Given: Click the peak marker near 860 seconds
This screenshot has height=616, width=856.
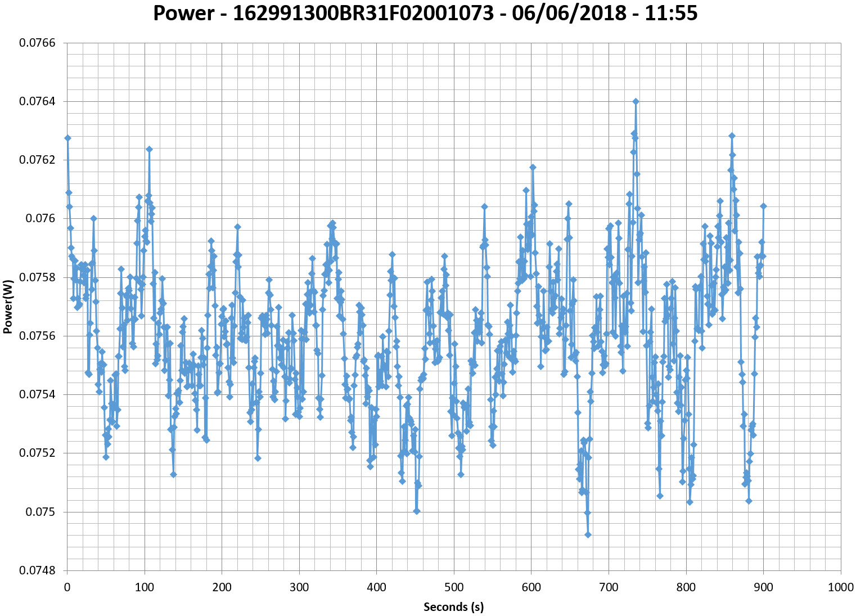Looking at the screenshot, I should point(732,136).
